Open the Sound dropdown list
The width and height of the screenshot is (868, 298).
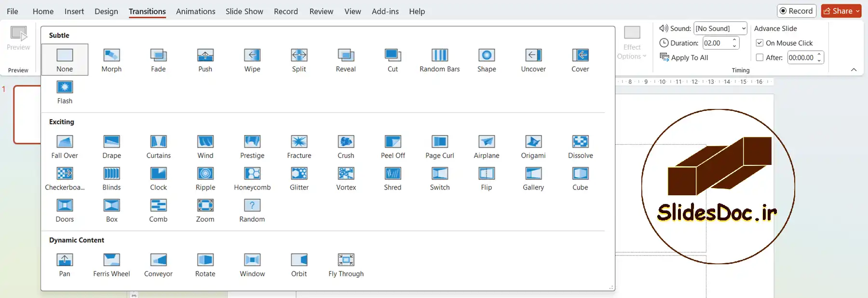pyautogui.click(x=743, y=28)
